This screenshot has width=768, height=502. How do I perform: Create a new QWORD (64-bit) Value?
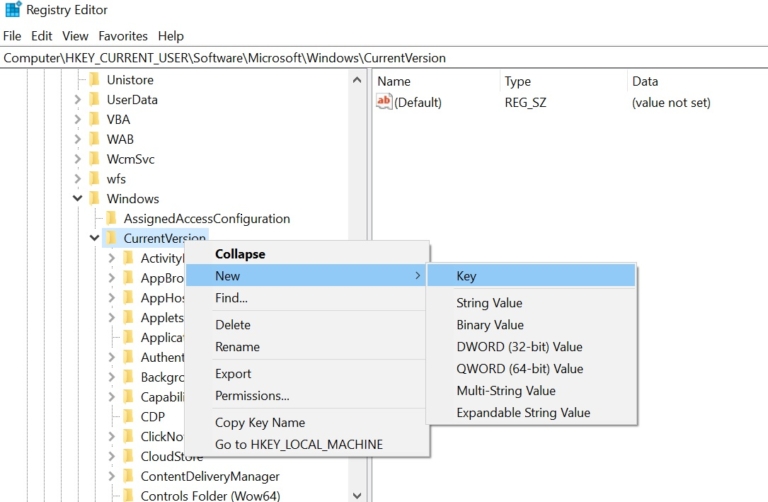pos(531,369)
